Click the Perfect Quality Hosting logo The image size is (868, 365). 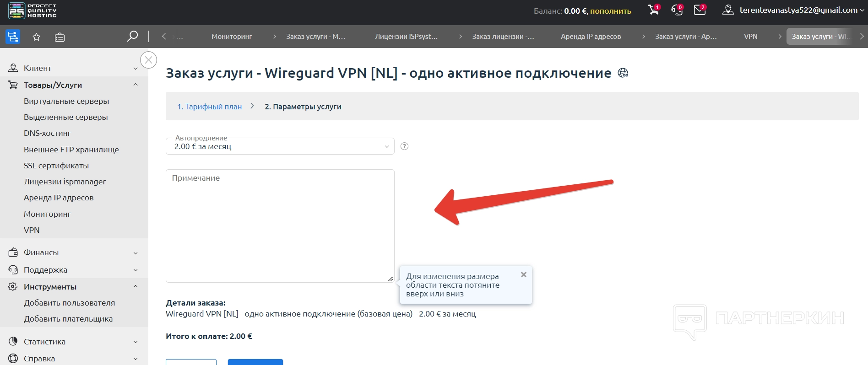pyautogui.click(x=33, y=11)
